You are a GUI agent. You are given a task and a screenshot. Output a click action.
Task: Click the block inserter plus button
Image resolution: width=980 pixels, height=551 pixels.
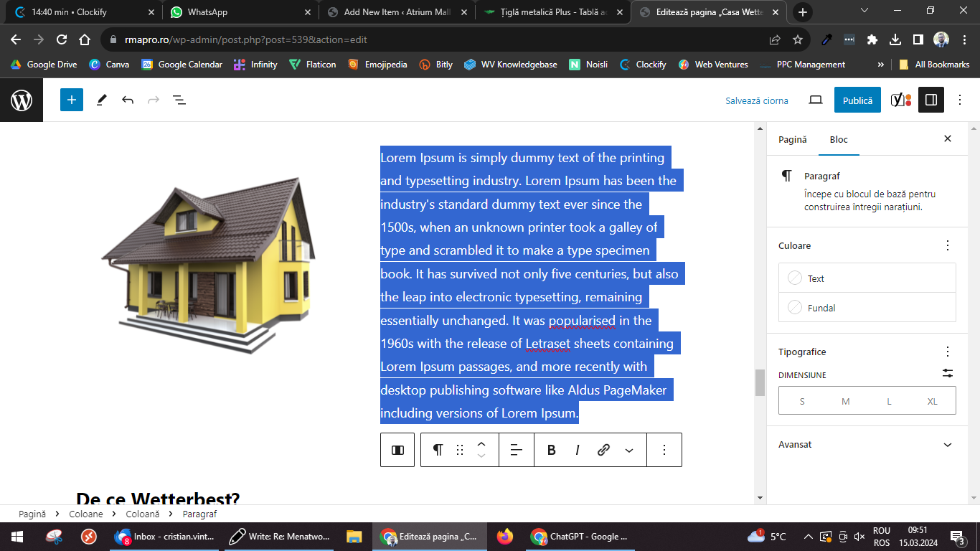pos(72,100)
